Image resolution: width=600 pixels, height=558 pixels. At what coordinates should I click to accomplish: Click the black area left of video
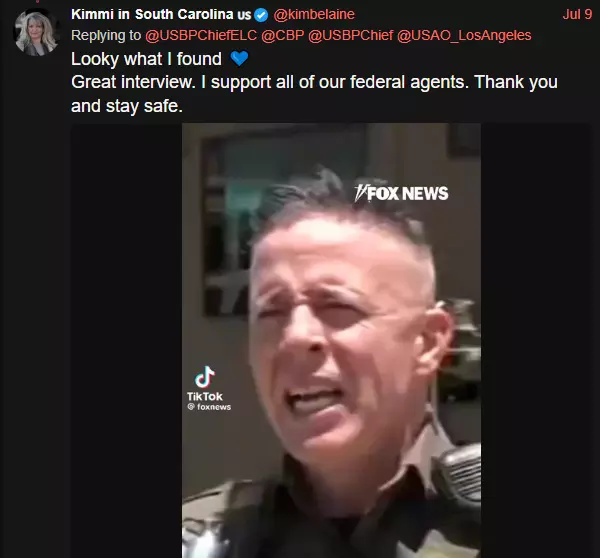(x=126, y=340)
